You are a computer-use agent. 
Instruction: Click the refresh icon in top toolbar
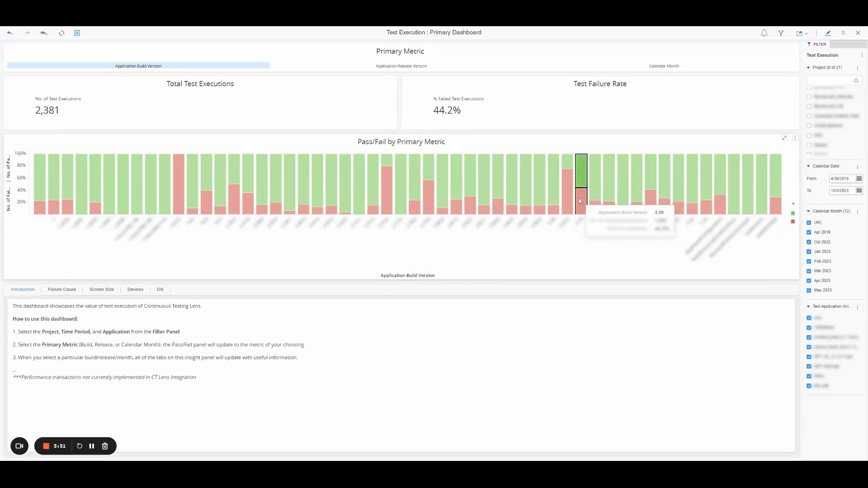pyautogui.click(x=61, y=33)
